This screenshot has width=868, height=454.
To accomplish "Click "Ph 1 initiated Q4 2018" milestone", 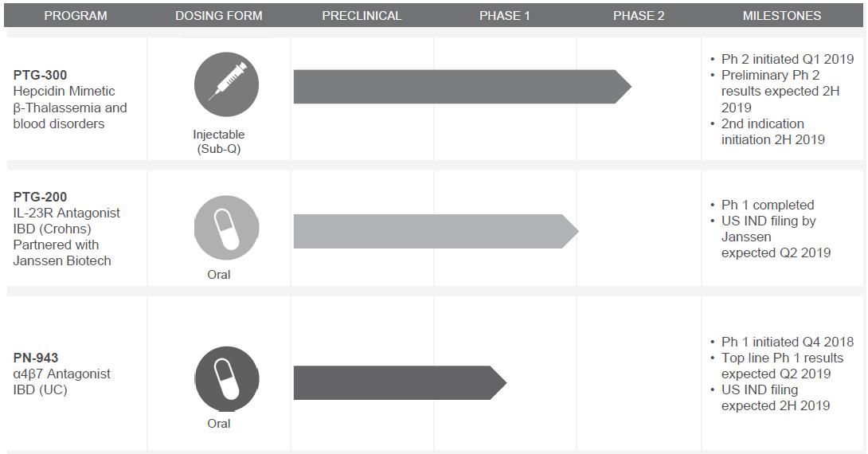I will [x=787, y=342].
